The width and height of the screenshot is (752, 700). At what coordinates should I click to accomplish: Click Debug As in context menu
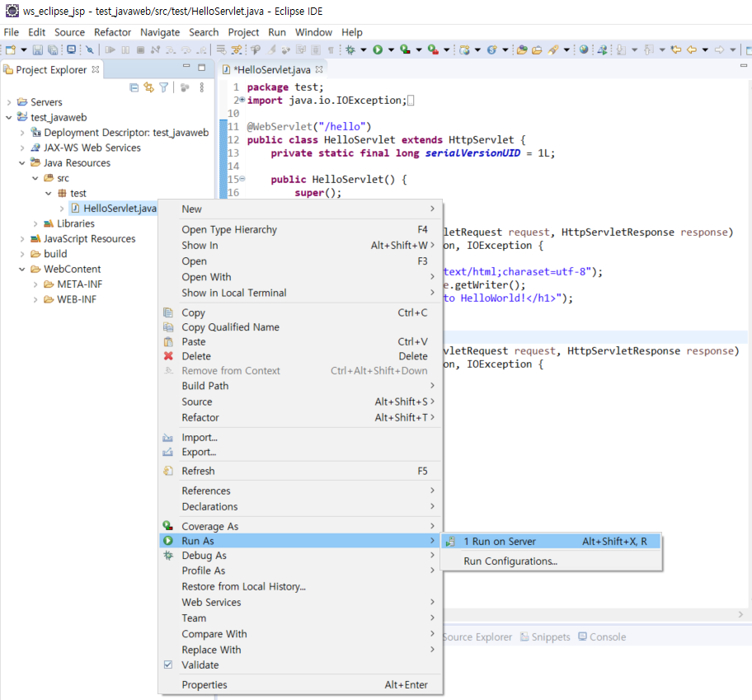point(300,555)
